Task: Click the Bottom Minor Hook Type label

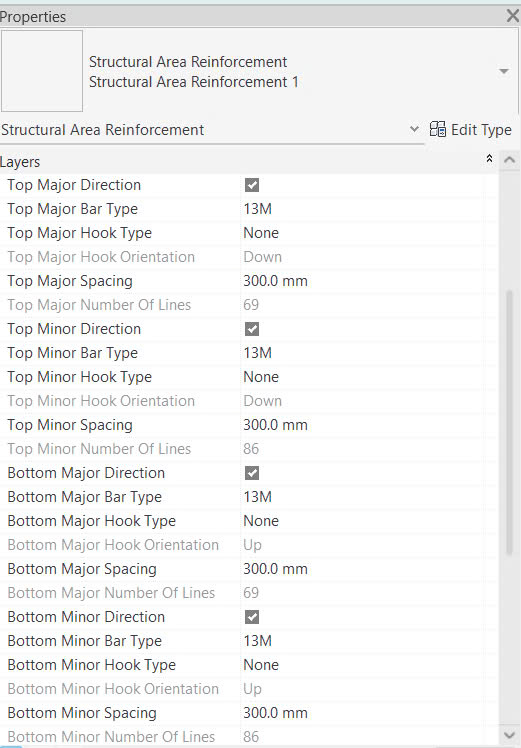Action: click(x=92, y=665)
